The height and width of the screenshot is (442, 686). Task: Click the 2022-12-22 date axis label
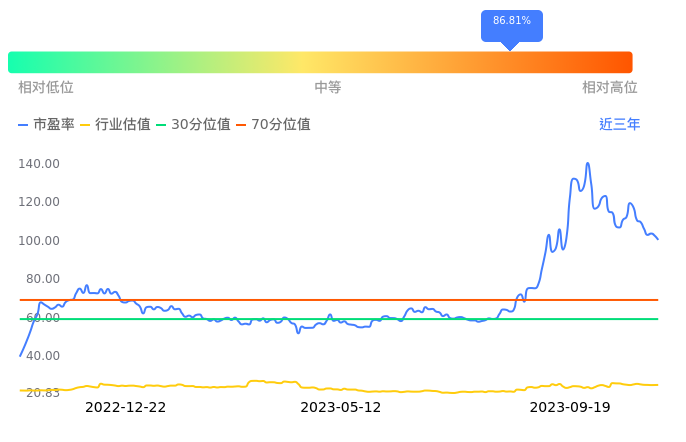coord(125,408)
